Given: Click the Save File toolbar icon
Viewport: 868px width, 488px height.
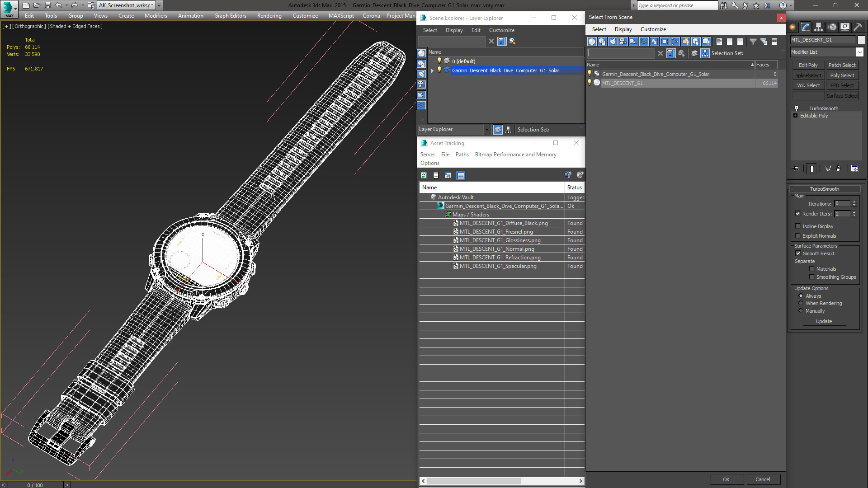Looking at the screenshot, I should (47, 5).
